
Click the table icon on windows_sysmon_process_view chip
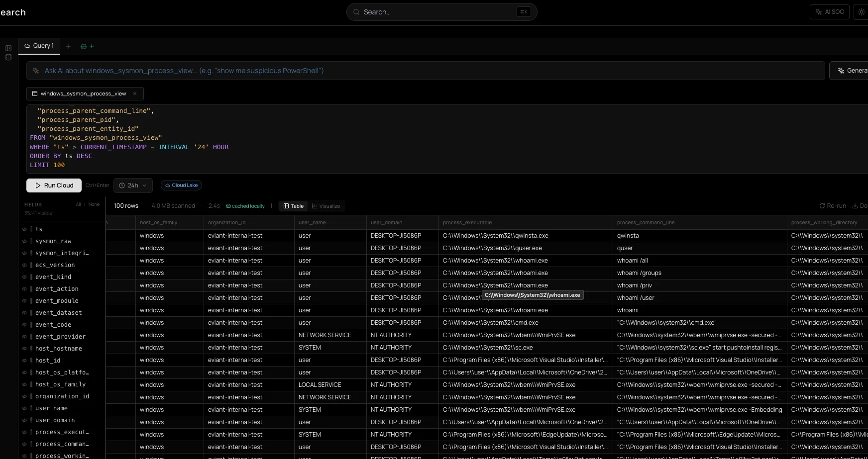click(x=35, y=93)
